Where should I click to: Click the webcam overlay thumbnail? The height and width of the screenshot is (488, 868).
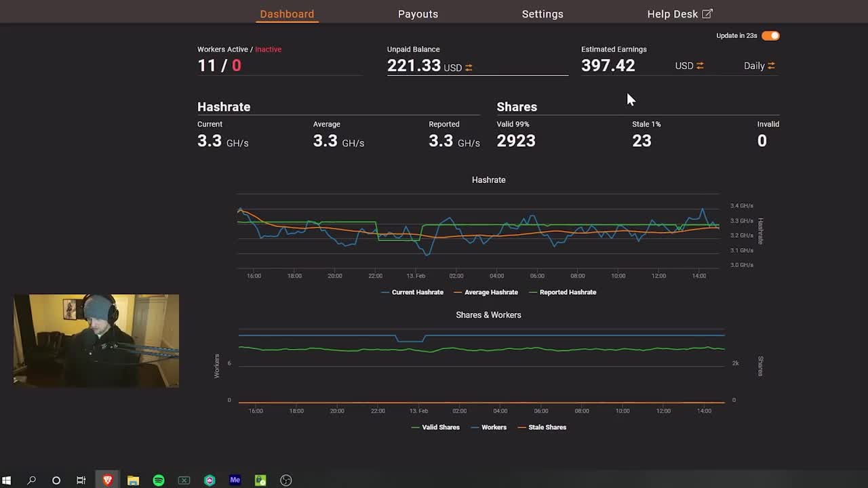tap(96, 341)
